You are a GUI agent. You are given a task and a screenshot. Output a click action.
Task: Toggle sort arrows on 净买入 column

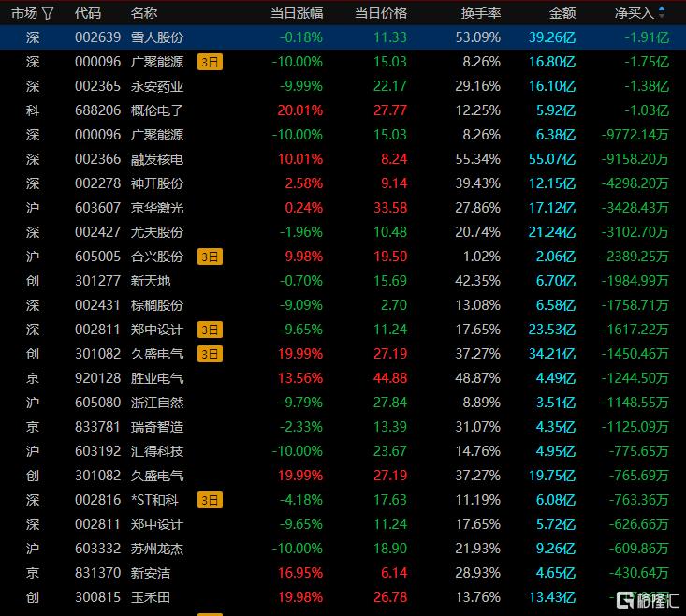coord(661,13)
